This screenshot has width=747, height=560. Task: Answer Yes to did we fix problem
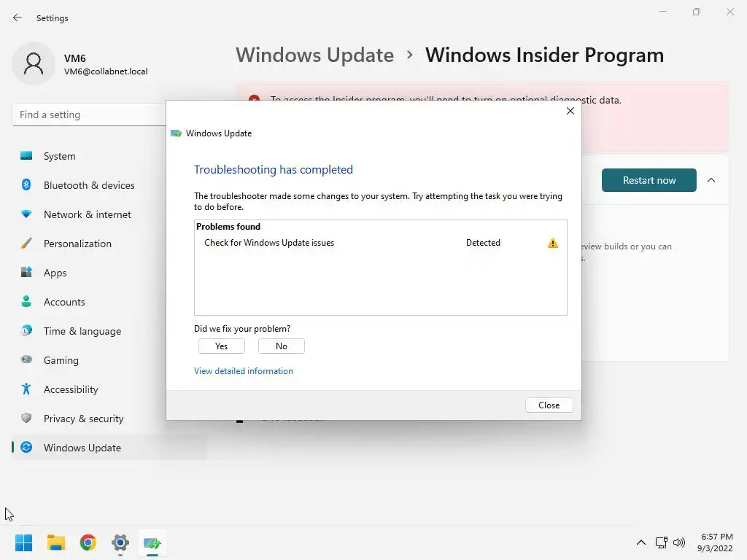pyautogui.click(x=222, y=346)
